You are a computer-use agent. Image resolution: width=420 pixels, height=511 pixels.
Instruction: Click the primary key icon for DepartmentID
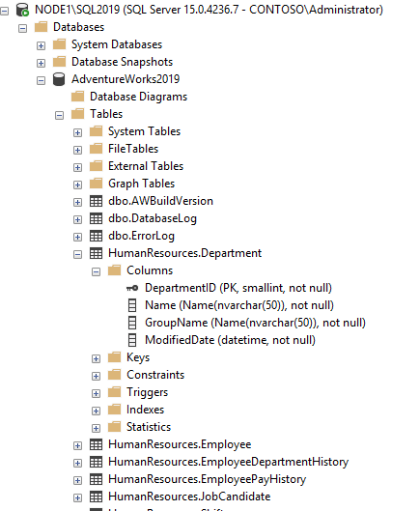coord(132,288)
